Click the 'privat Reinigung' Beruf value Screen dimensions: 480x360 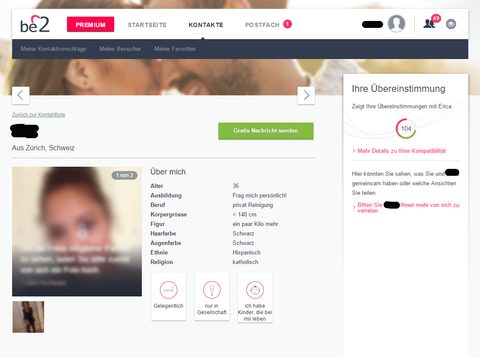(253, 205)
